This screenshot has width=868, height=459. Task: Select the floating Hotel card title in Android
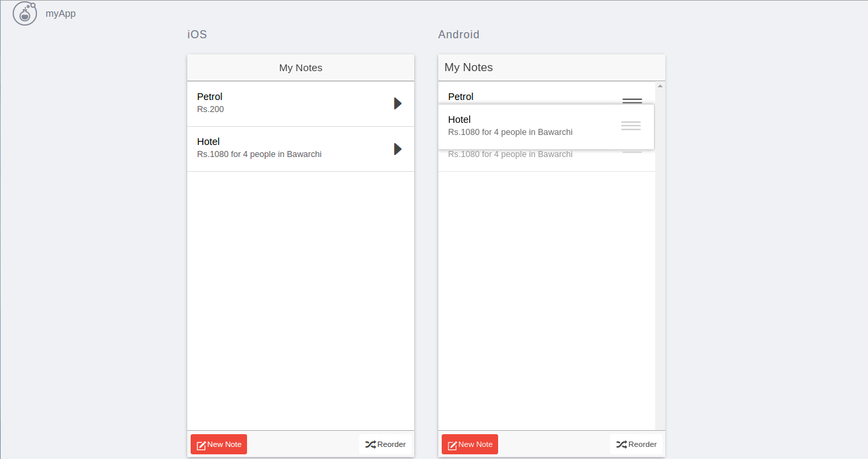click(x=459, y=119)
